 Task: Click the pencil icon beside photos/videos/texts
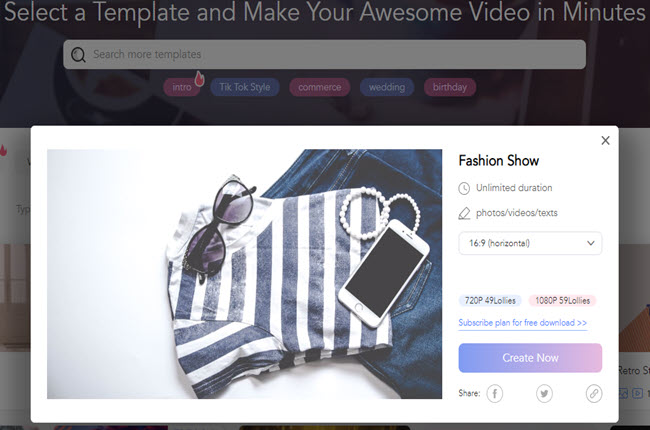[464, 213]
